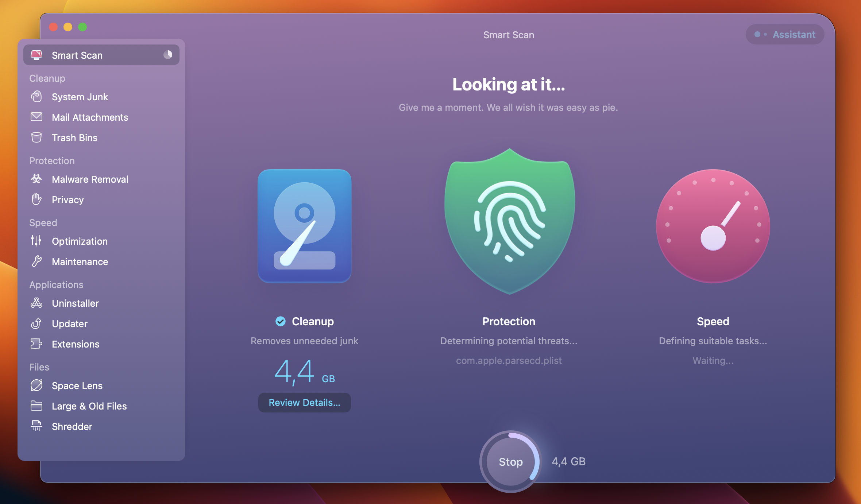Image resolution: width=861 pixels, height=504 pixels.
Task: Open the Shredder icon
Action: tap(36, 426)
